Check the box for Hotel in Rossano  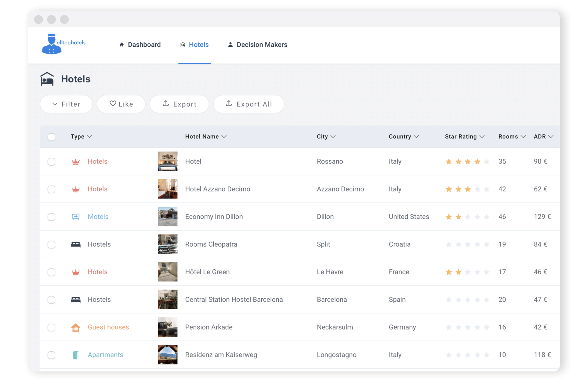pos(51,161)
